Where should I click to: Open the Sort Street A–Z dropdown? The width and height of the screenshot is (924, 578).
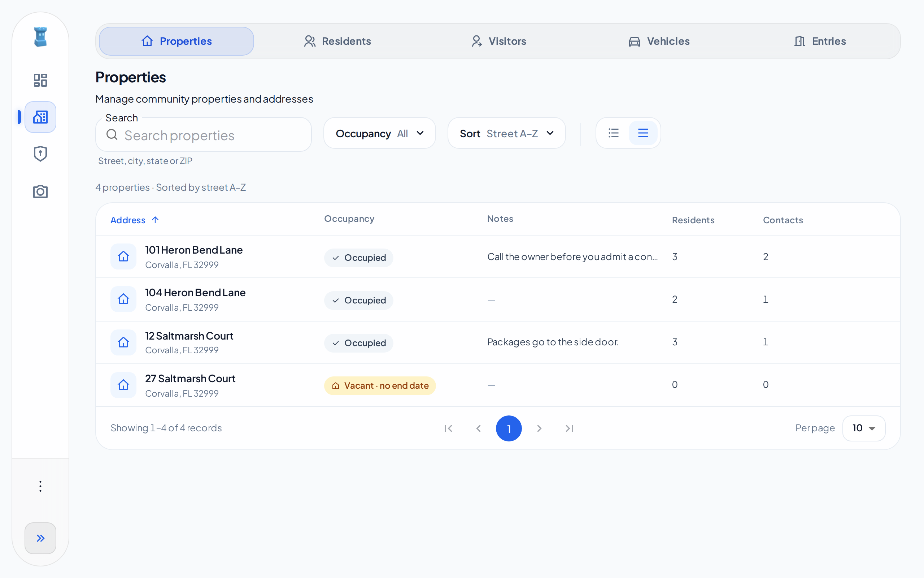506,133
